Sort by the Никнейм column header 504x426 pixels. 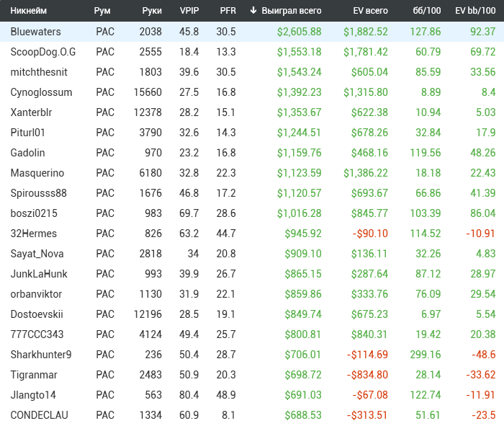(29, 11)
